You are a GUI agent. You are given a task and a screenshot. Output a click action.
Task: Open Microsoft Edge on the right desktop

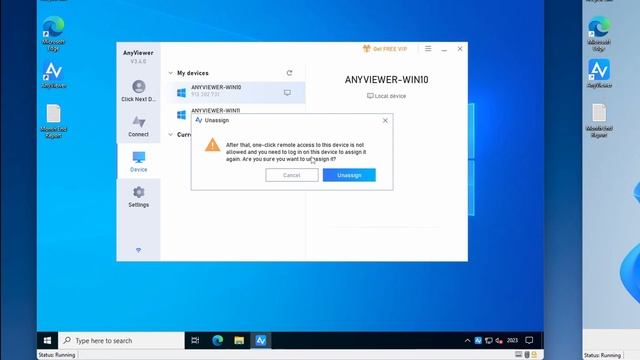599,33
